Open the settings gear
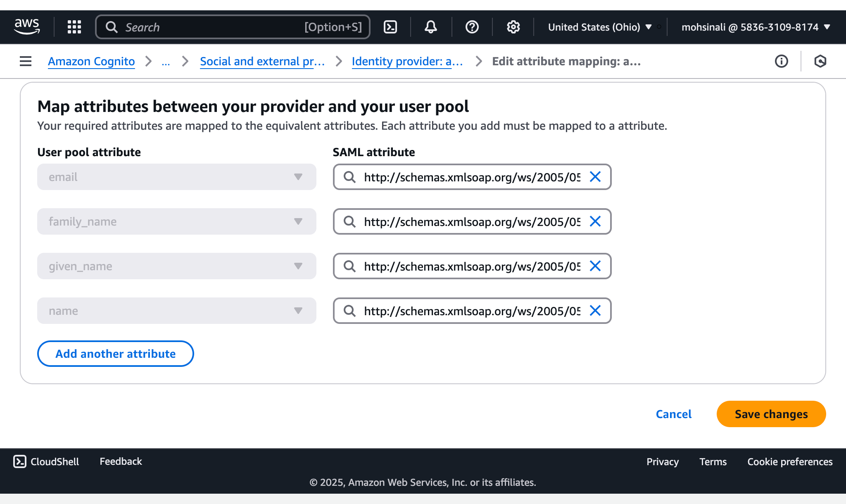 (x=513, y=26)
